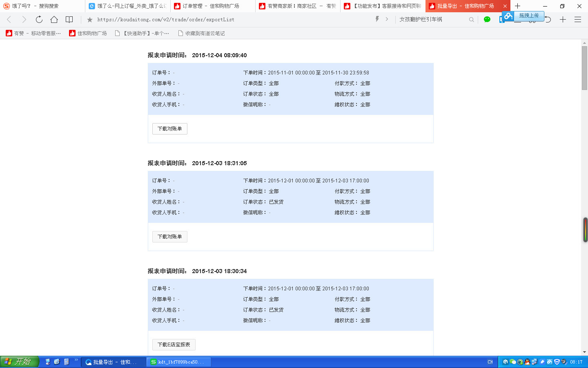The image size is (588, 368).
Task: Open the green download tray icon
Action: 520,362
